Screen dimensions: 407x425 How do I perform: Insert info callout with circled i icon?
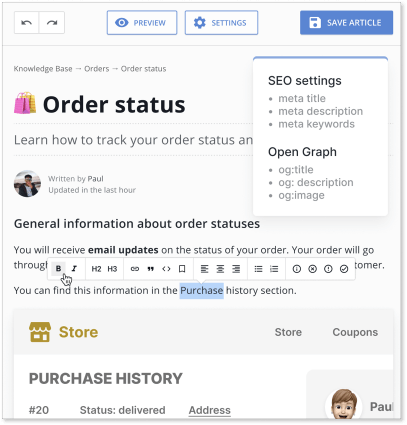click(297, 269)
